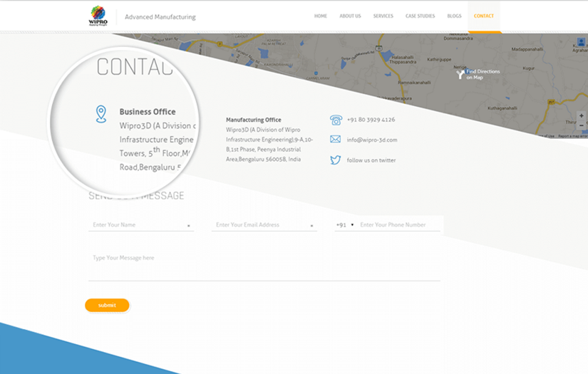This screenshot has width=588, height=374.
Task: Click Ramnaikanahalli label on the map
Action: pos(414,83)
